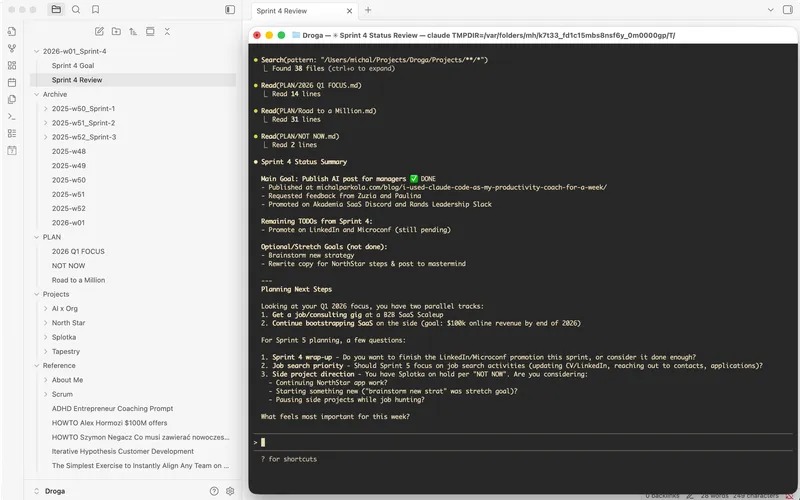Collapse the PLAN folder

pos(37,237)
